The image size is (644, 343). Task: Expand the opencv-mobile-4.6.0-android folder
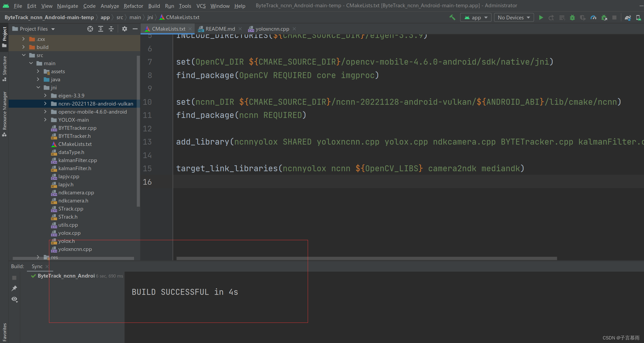pyautogui.click(x=45, y=112)
